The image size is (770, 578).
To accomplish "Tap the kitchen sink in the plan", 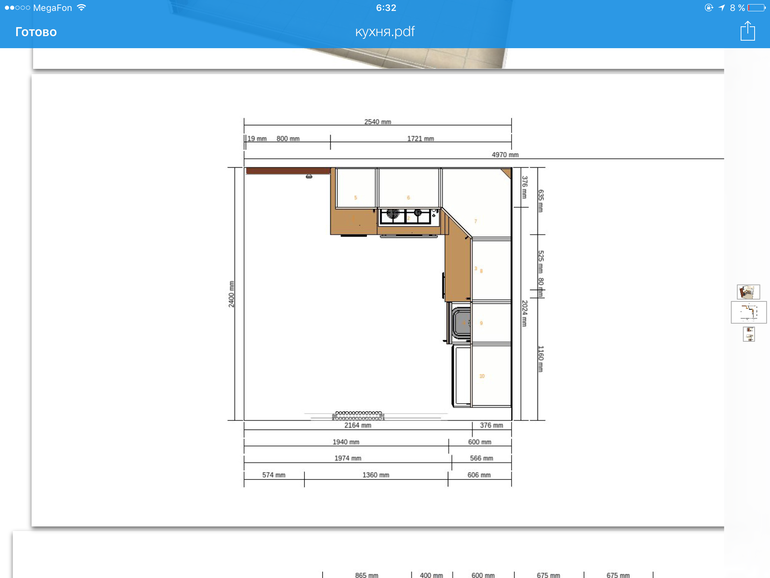I will point(461,324).
